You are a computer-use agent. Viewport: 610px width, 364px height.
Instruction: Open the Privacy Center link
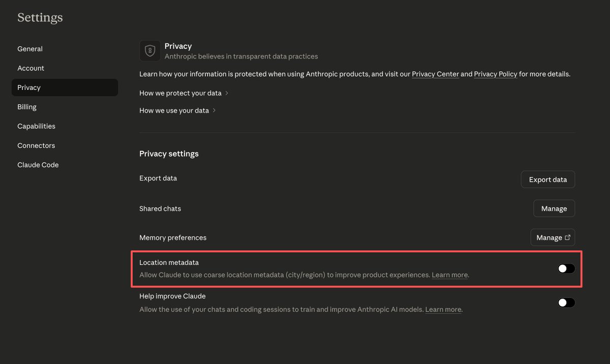435,74
